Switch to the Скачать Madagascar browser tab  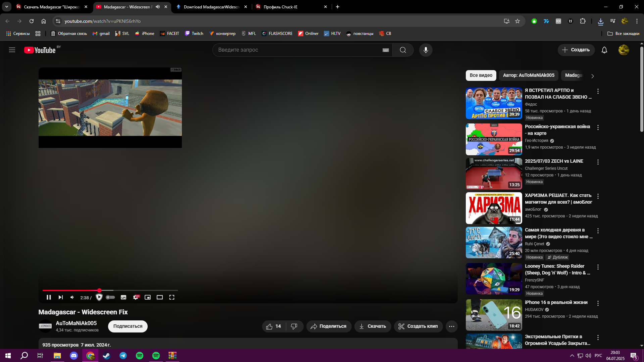coord(51,7)
